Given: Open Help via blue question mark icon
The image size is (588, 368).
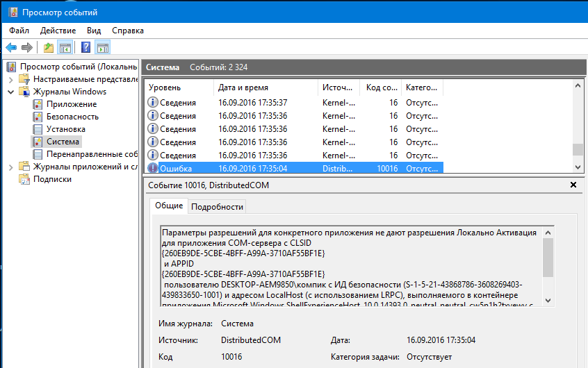Looking at the screenshot, I should click(x=85, y=48).
